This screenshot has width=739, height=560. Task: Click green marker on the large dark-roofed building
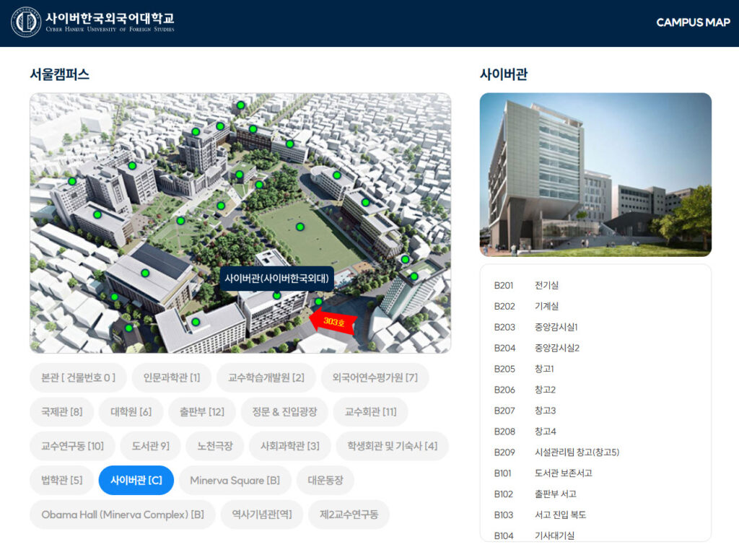point(145,273)
